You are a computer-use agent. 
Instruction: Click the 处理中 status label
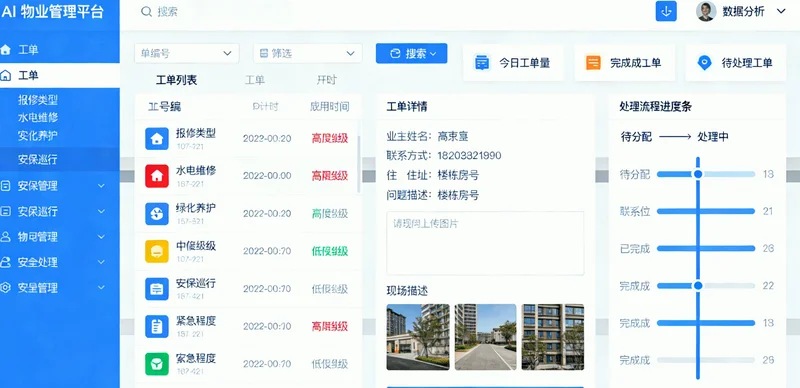point(713,137)
